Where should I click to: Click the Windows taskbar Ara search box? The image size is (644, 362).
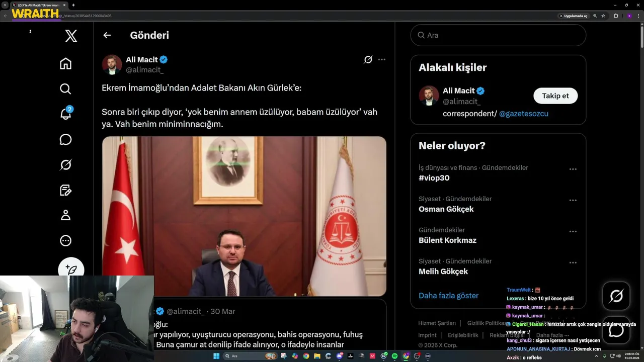(x=250, y=356)
